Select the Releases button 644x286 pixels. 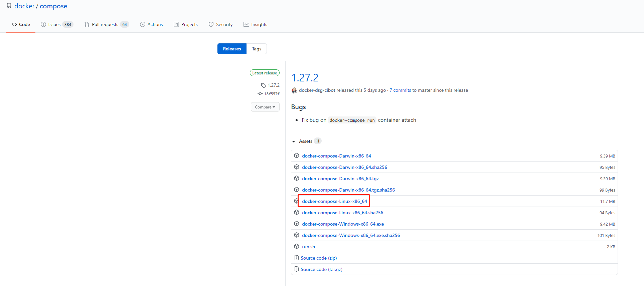(232, 49)
